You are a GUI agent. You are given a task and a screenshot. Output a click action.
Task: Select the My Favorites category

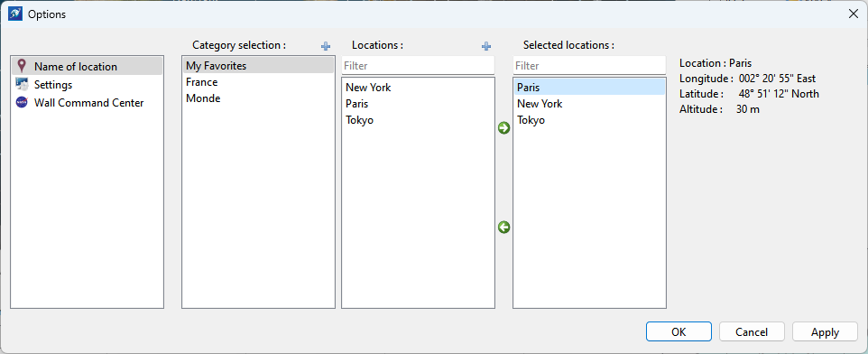259,65
